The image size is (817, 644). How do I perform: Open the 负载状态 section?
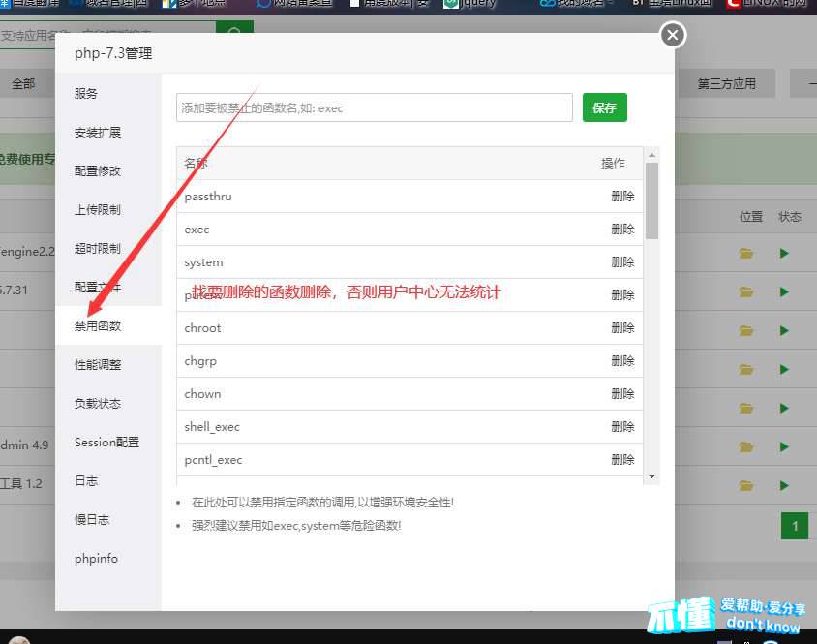tap(98, 403)
